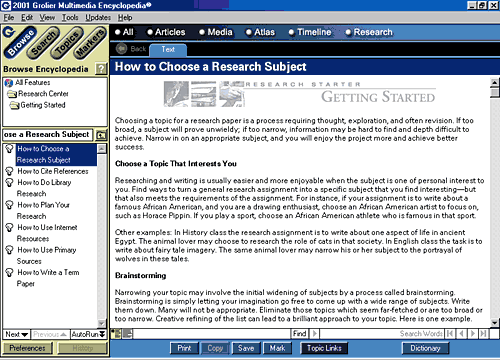Click the Dictionary button
The width and height of the screenshot is (500, 360).
(425, 348)
